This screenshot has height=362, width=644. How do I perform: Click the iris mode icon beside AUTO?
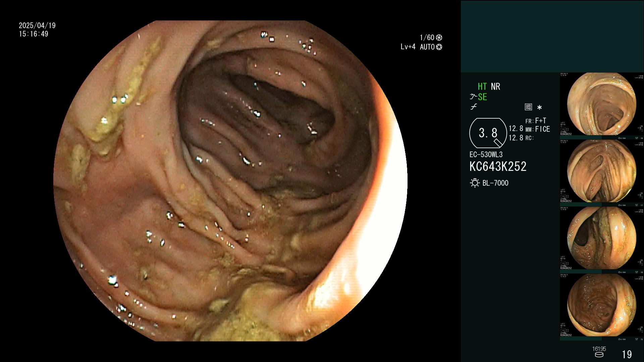coord(439,47)
